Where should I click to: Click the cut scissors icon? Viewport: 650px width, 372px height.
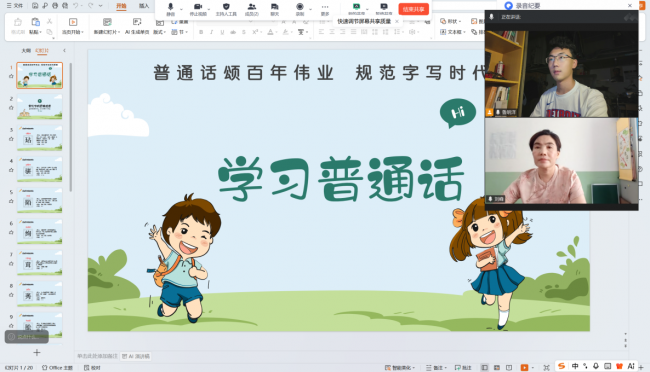[49, 21]
